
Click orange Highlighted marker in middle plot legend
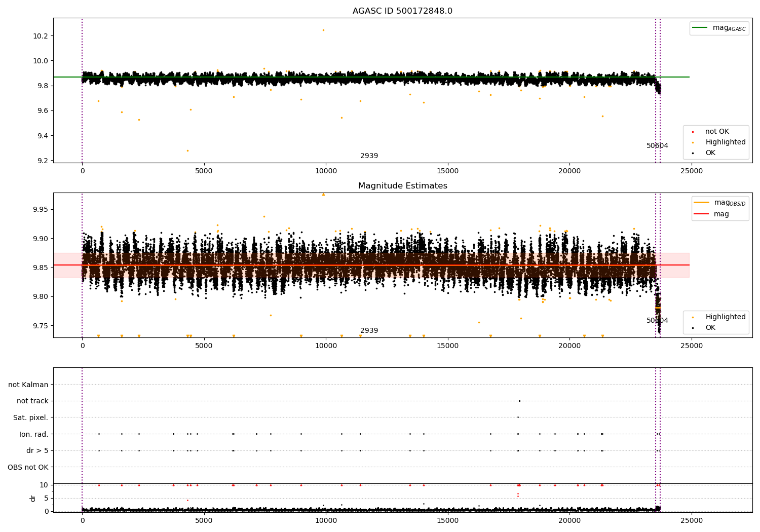pyautogui.click(x=693, y=317)
